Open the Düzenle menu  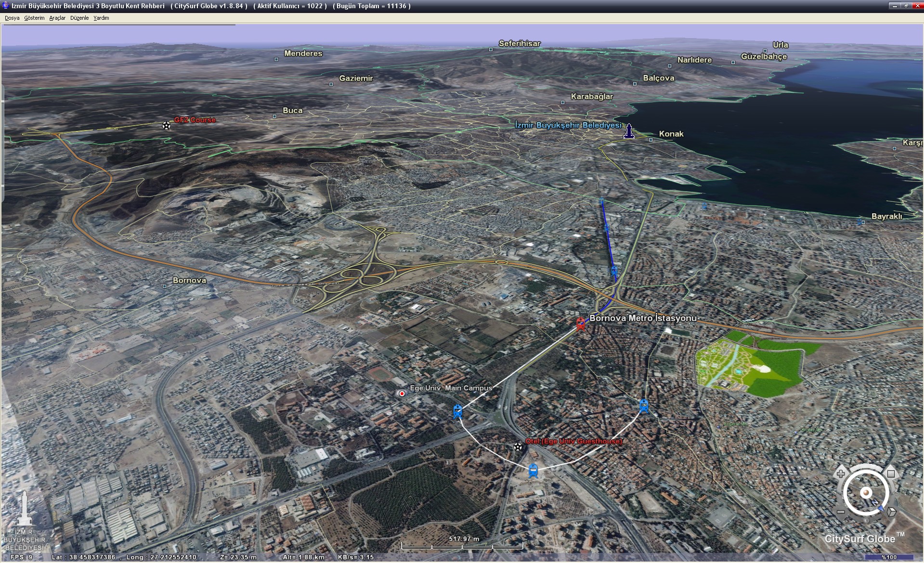coord(79,18)
